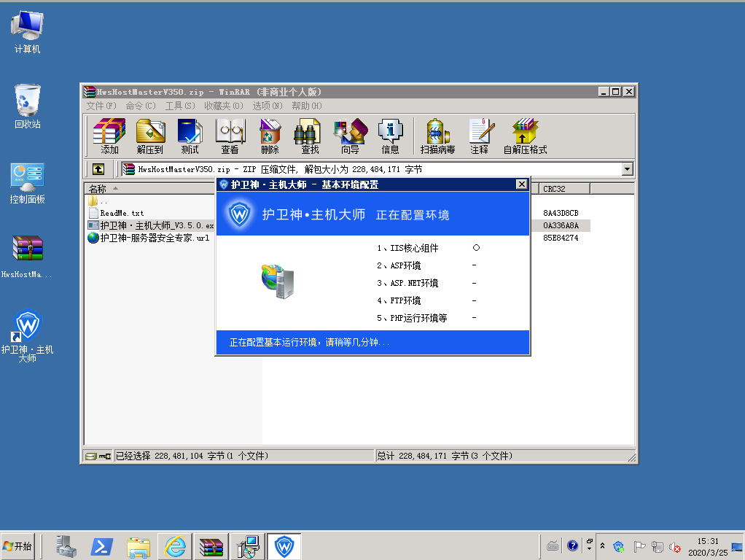Open the 文件(F) menu
This screenshot has height=560, width=745.
(x=101, y=106)
